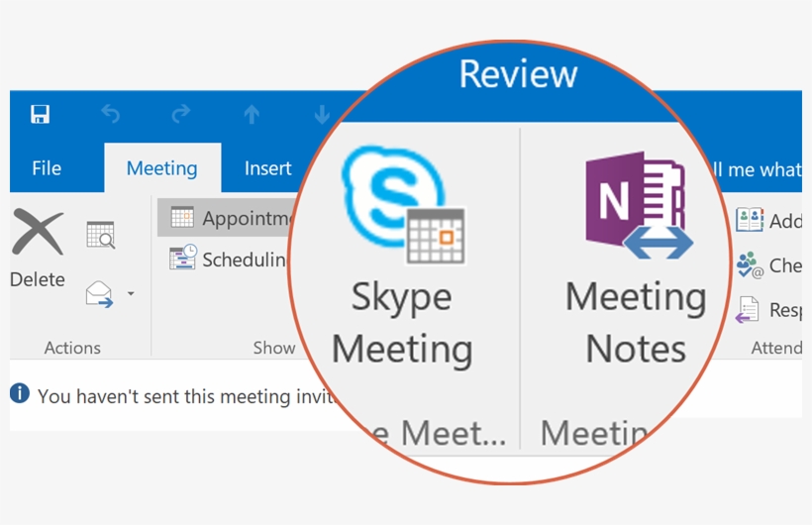812x525 pixels.
Task: Delete the meeting with the X icon
Action: coord(38,232)
